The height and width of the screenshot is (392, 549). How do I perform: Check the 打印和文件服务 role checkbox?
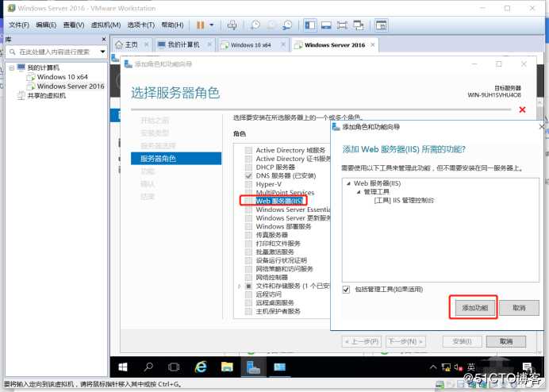[x=248, y=244]
